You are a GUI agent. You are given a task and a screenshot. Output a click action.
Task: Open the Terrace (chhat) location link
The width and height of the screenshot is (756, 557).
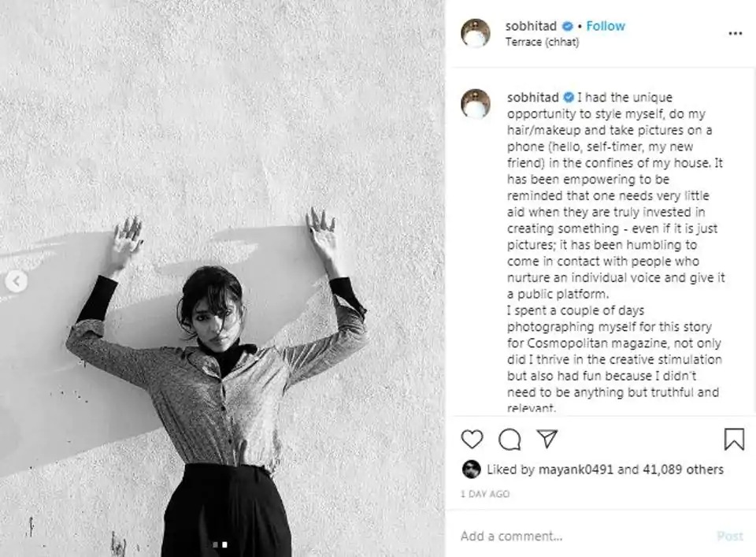542,42
